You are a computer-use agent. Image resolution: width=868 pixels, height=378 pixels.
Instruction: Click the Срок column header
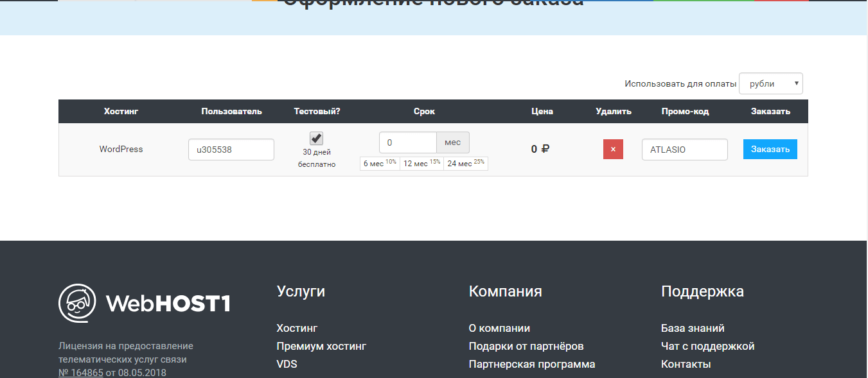click(x=424, y=111)
